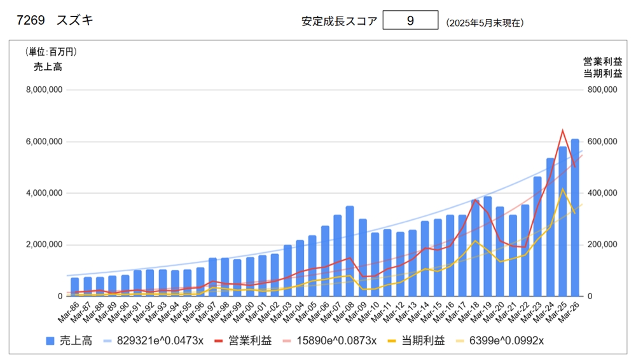636x364 pixels.
Task: Click the 2,000,000 left axis value
Action: click(x=45, y=245)
